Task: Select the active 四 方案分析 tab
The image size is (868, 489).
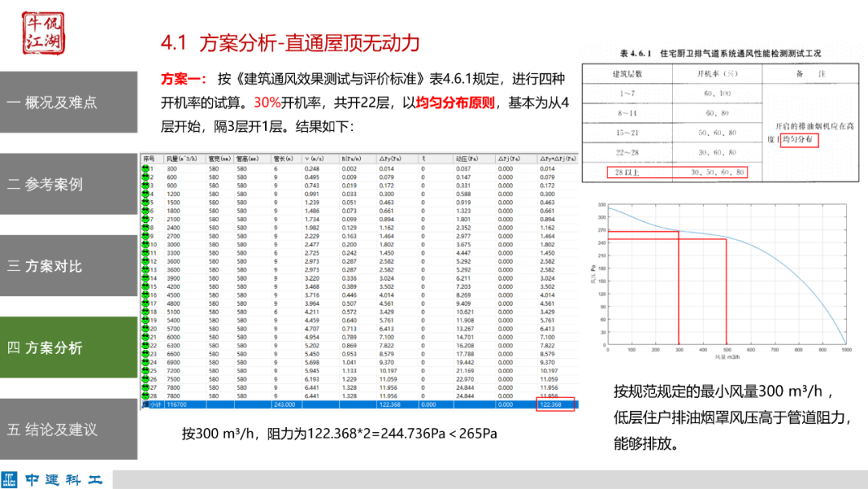Action: click(x=68, y=347)
